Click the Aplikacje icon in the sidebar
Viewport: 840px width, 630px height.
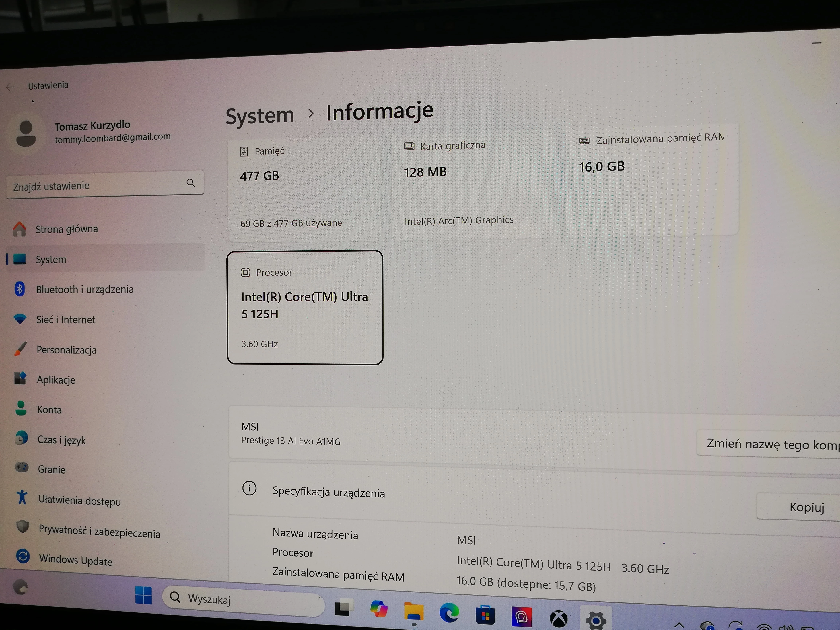tap(20, 378)
